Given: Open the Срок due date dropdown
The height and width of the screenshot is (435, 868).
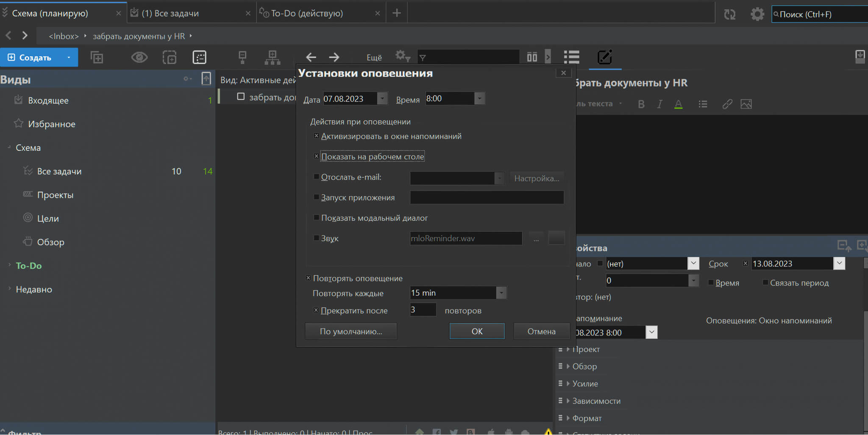Looking at the screenshot, I should point(839,263).
